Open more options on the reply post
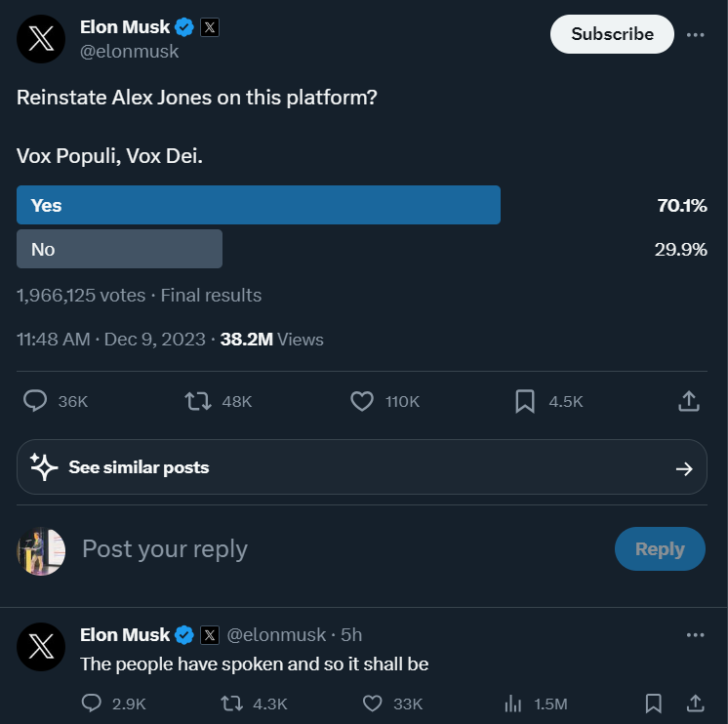This screenshot has width=728, height=724. coord(695,635)
